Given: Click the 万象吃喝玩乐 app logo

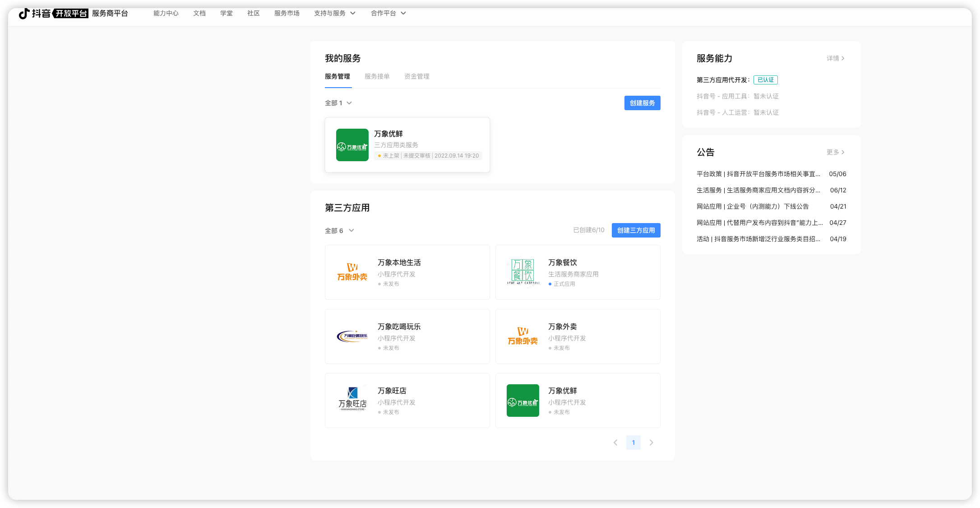Looking at the screenshot, I should 352,336.
